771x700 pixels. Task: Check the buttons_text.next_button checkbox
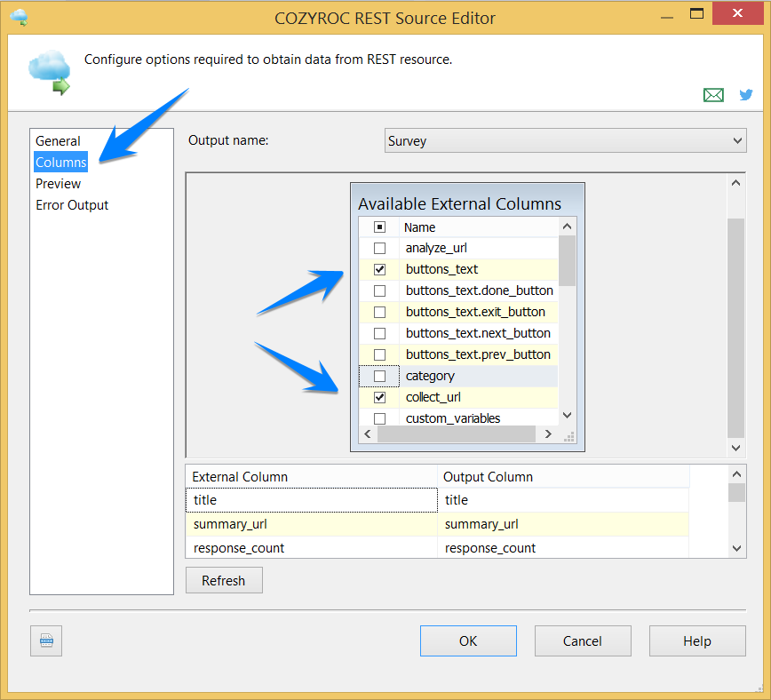pos(379,333)
